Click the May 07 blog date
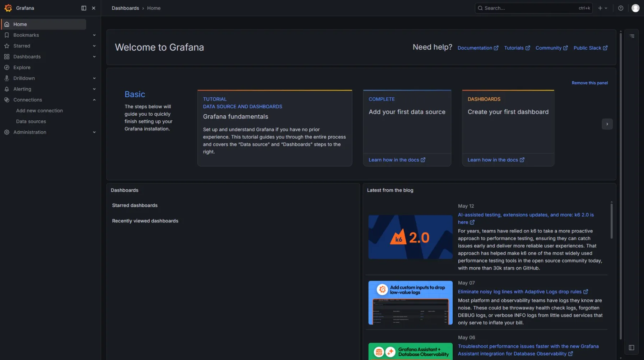 click(466, 283)
